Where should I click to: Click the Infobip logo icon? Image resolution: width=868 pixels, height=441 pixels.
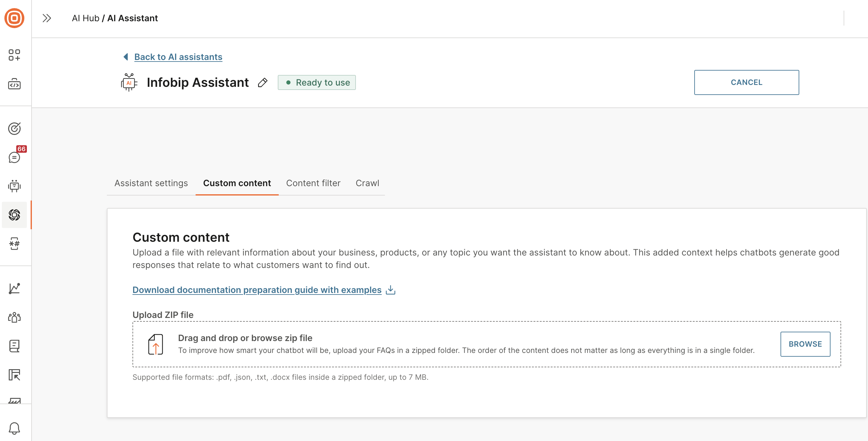click(14, 18)
